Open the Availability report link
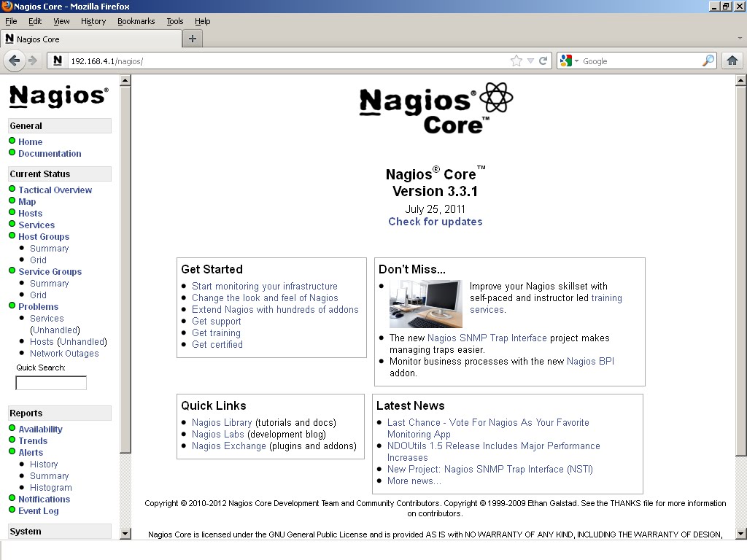This screenshot has height=560, width=747. [41, 429]
